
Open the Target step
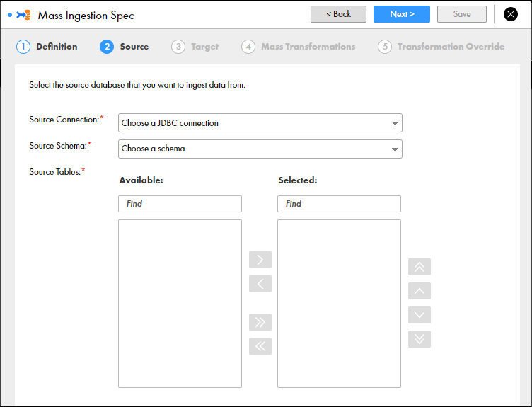pos(195,47)
